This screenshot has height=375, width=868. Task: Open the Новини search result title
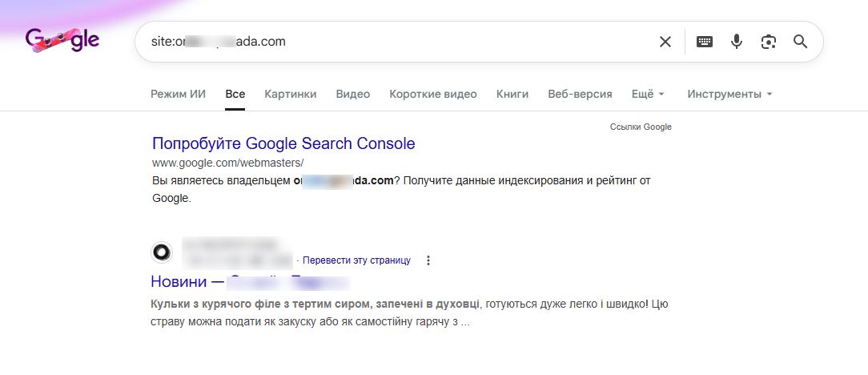[250, 282]
